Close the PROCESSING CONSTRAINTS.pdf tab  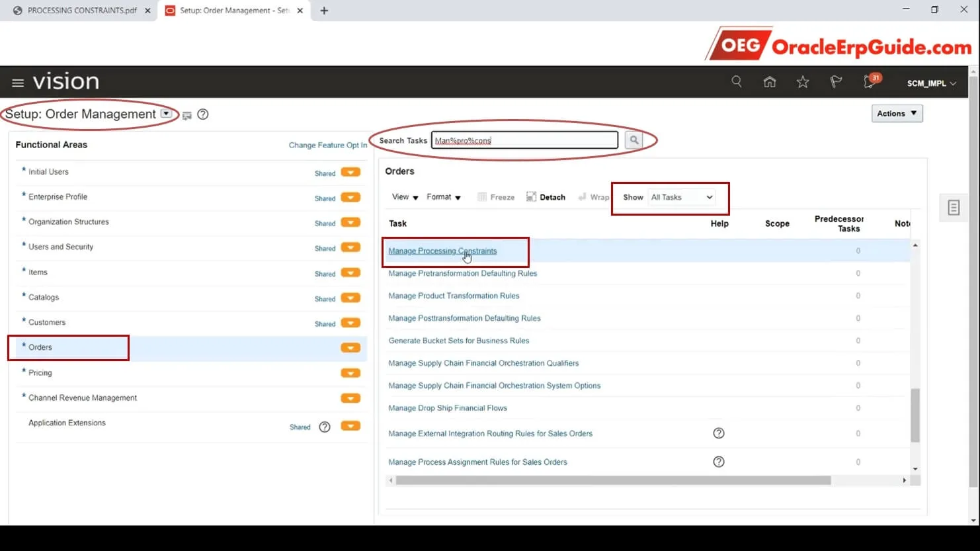coord(147,11)
